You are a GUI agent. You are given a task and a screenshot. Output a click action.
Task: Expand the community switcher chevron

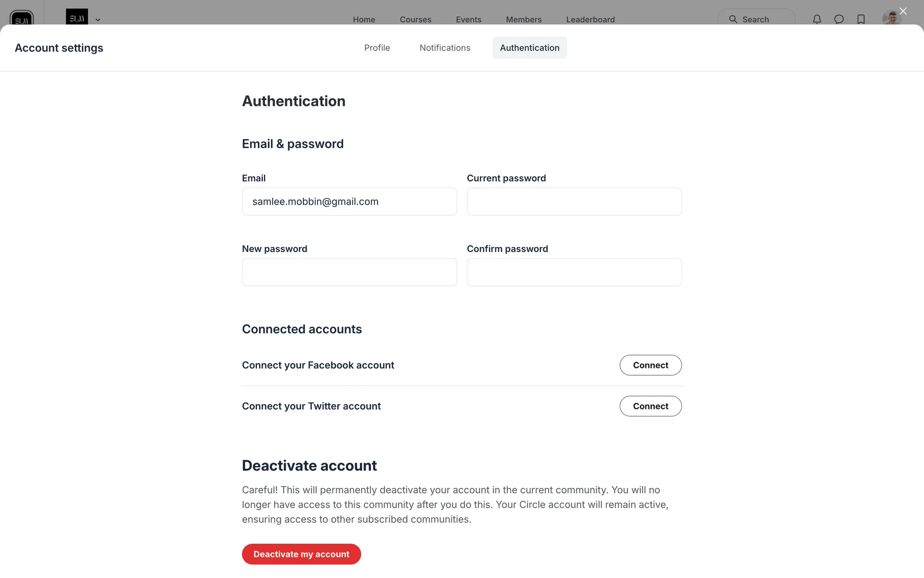point(98,20)
